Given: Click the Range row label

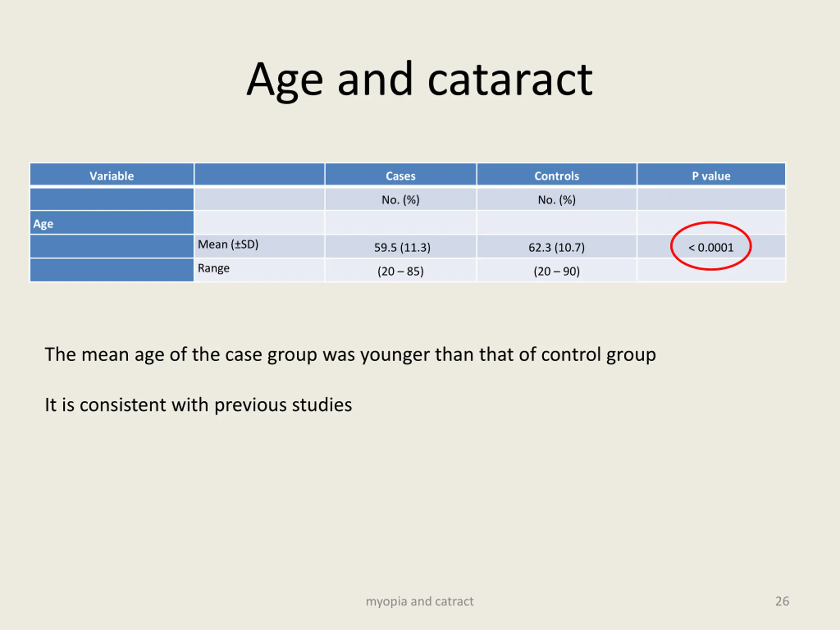Looking at the screenshot, I should pyautogui.click(x=213, y=268).
